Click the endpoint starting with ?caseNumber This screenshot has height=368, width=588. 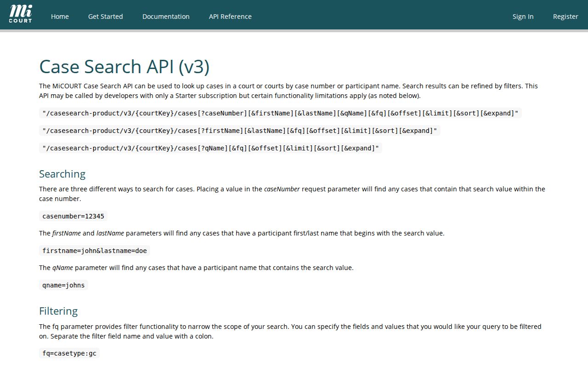coord(280,113)
